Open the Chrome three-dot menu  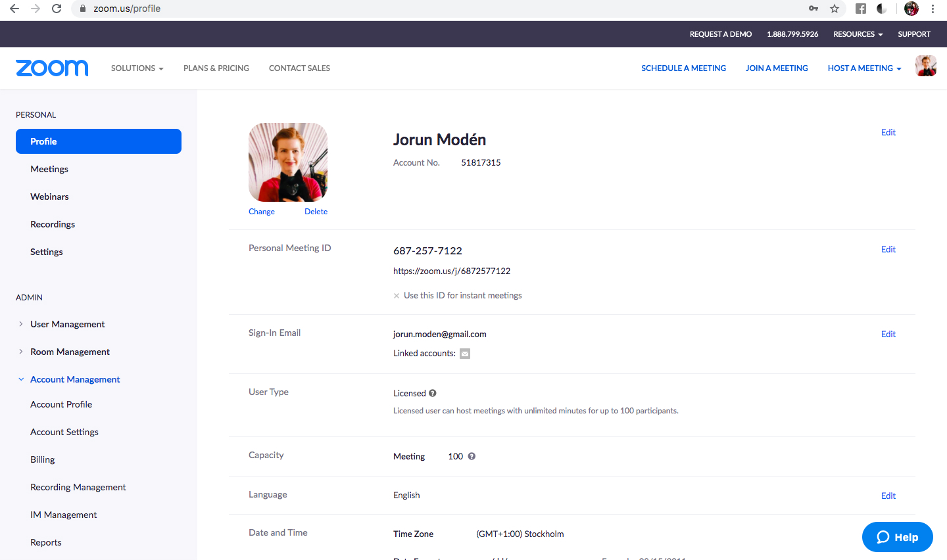(x=933, y=9)
